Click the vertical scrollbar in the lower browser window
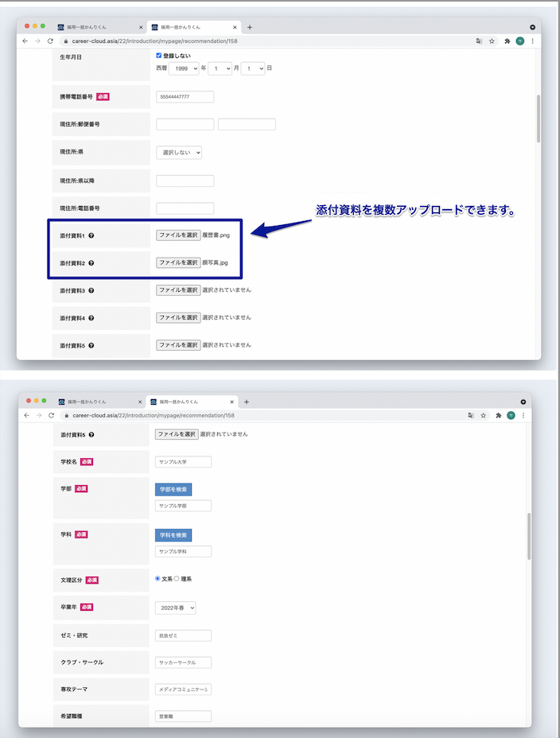 [x=527, y=537]
